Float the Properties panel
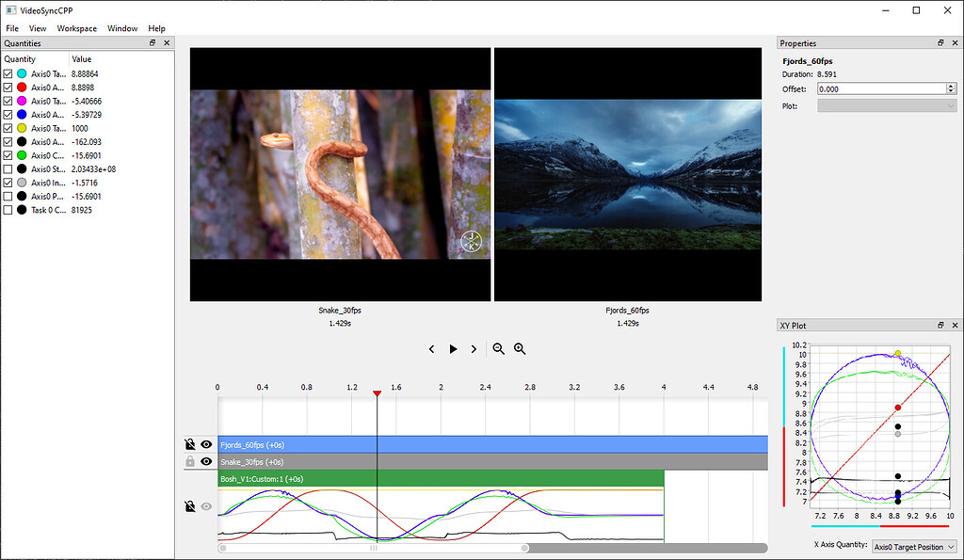The image size is (964, 560). point(940,42)
